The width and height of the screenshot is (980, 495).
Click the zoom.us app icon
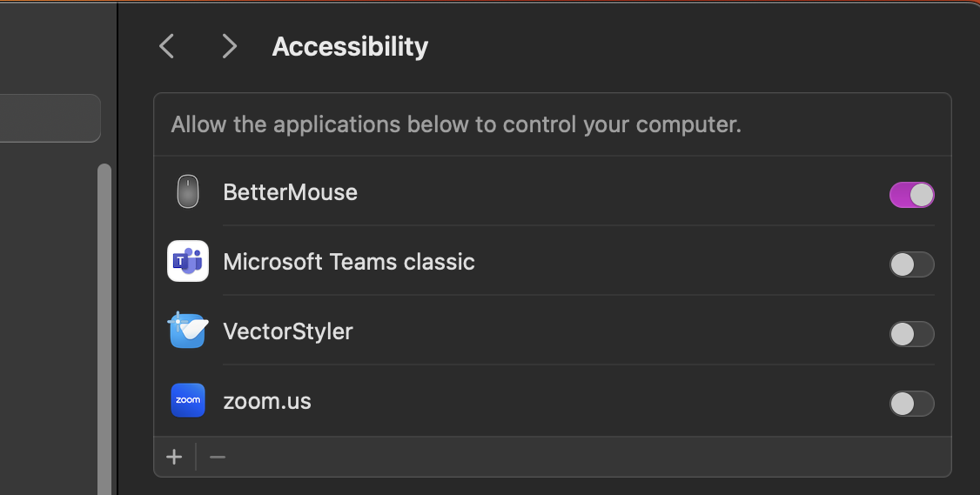188,400
